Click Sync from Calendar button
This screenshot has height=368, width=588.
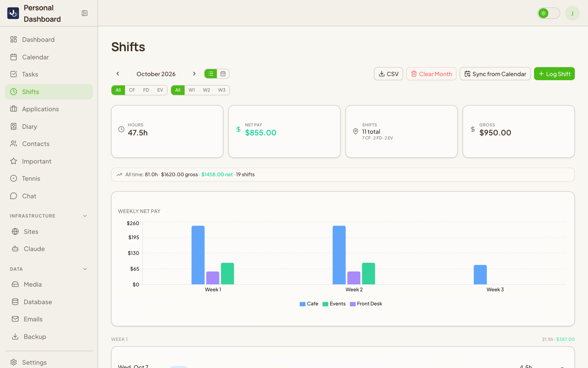coord(495,74)
